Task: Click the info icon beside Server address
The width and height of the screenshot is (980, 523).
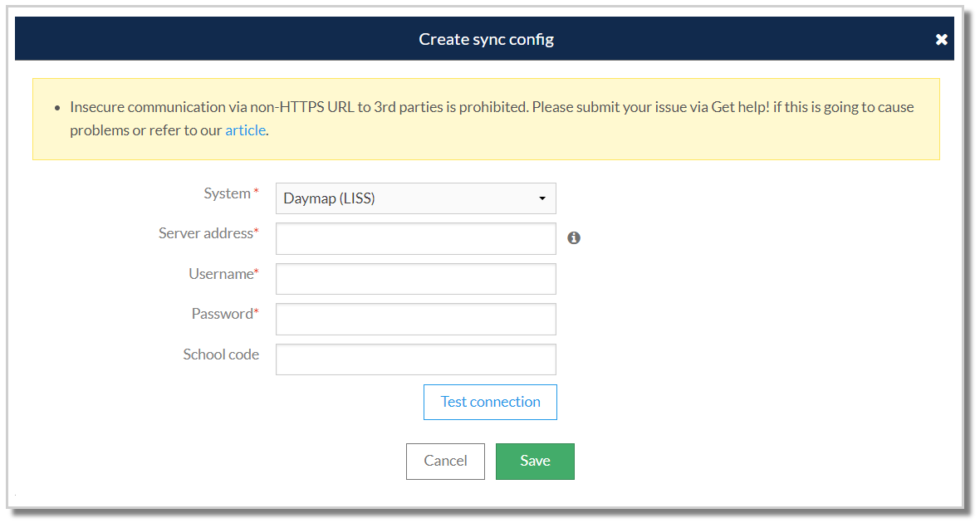Action: (574, 238)
